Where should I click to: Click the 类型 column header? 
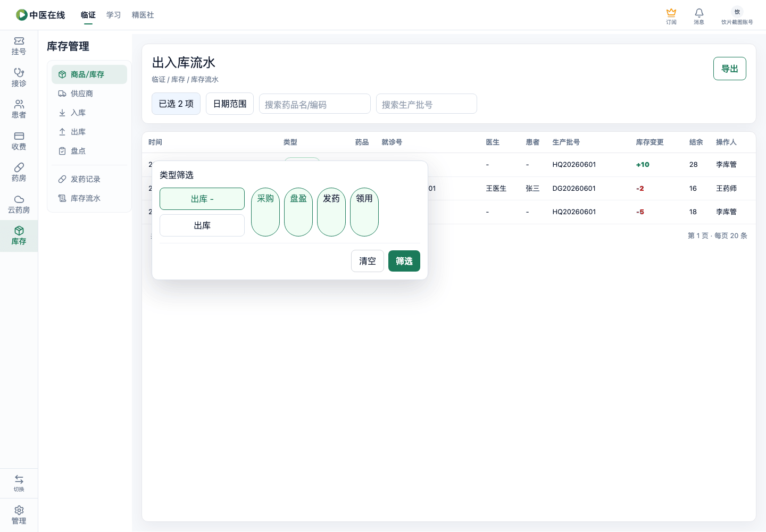point(290,142)
